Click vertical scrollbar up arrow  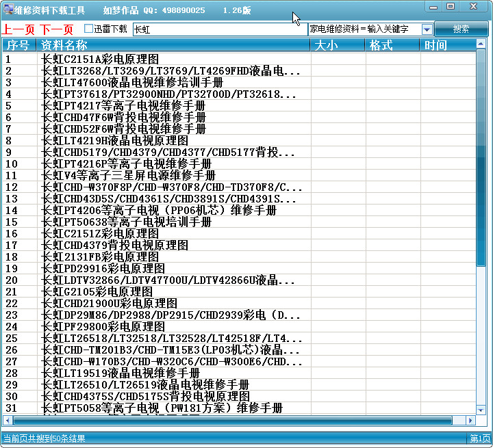[481, 44]
